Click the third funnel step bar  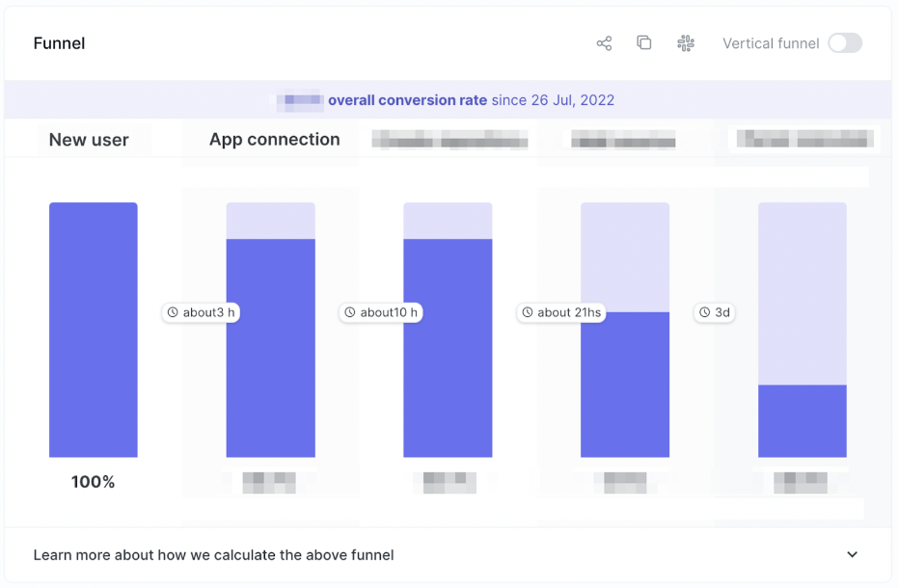pyautogui.click(x=448, y=347)
